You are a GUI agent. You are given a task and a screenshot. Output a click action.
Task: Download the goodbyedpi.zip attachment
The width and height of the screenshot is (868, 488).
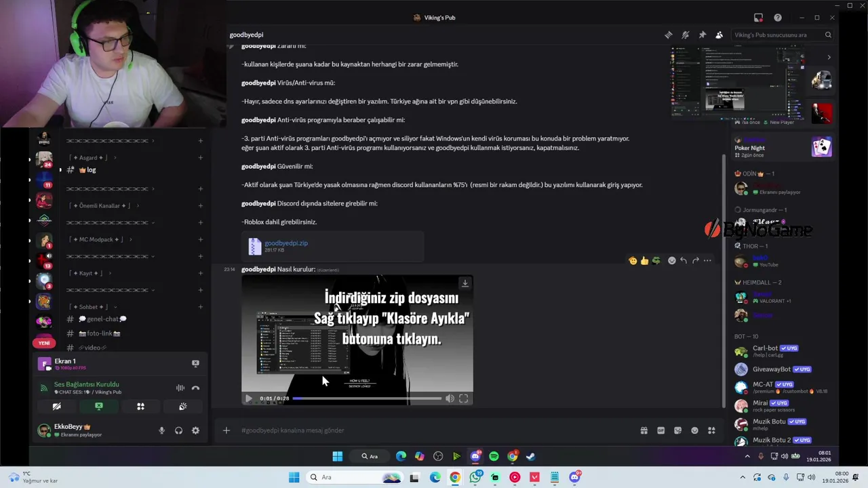point(286,243)
